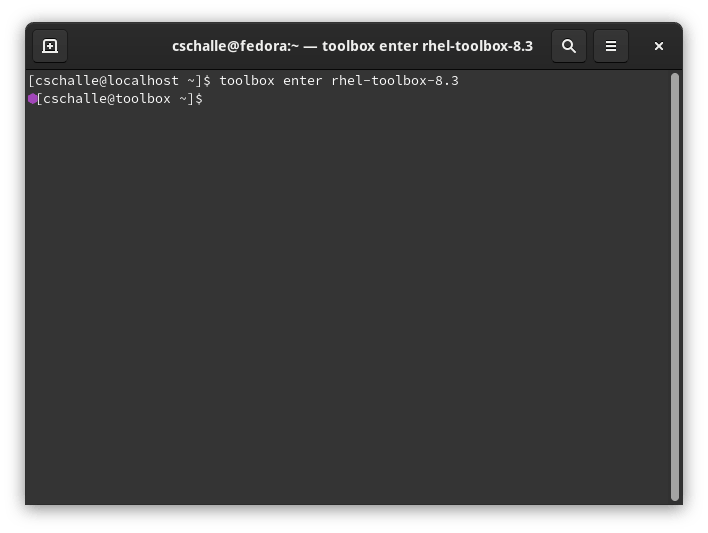Open a new terminal tab
The height and width of the screenshot is (533, 708).
point(50,46)
